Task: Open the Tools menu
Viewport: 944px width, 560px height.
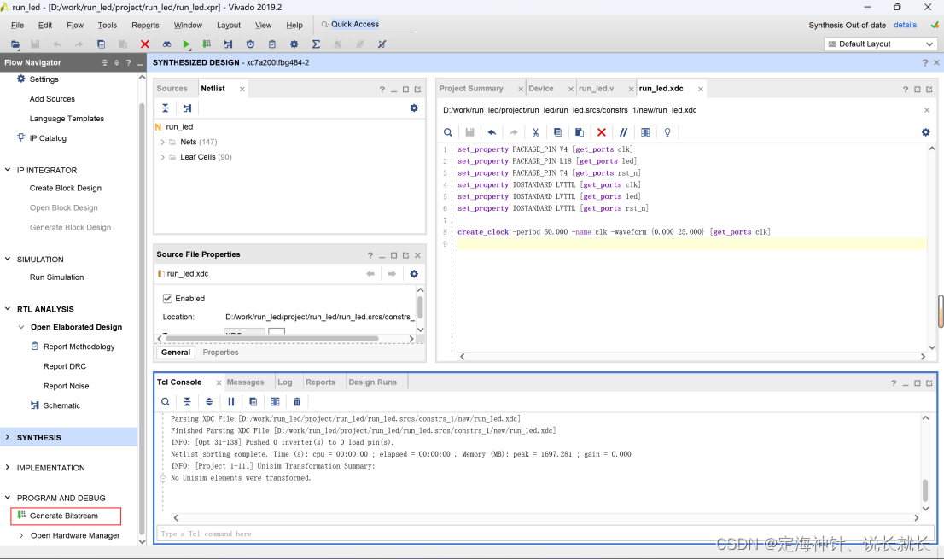Action: pos(108,26)
